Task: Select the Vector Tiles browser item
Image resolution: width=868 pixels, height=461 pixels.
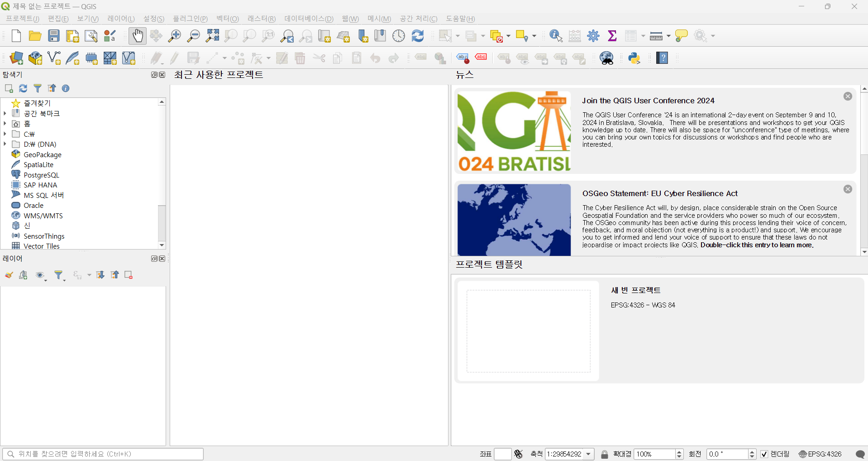Action: click(x=42, y=246)
